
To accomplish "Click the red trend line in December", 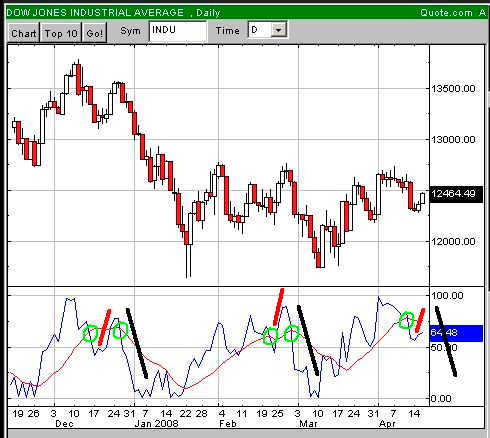I will (x=104, y=327).
